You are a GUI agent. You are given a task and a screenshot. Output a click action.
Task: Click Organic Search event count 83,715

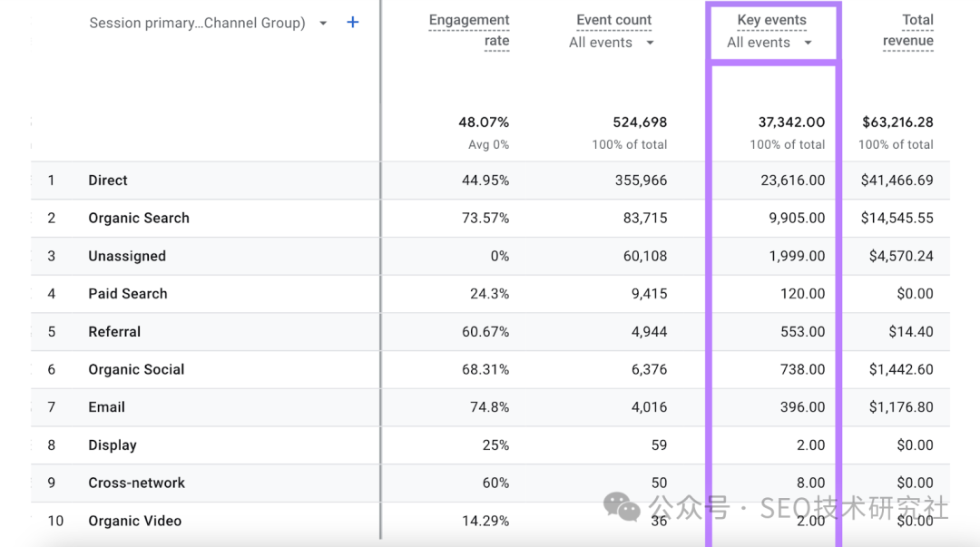click(x=645, y=219)
